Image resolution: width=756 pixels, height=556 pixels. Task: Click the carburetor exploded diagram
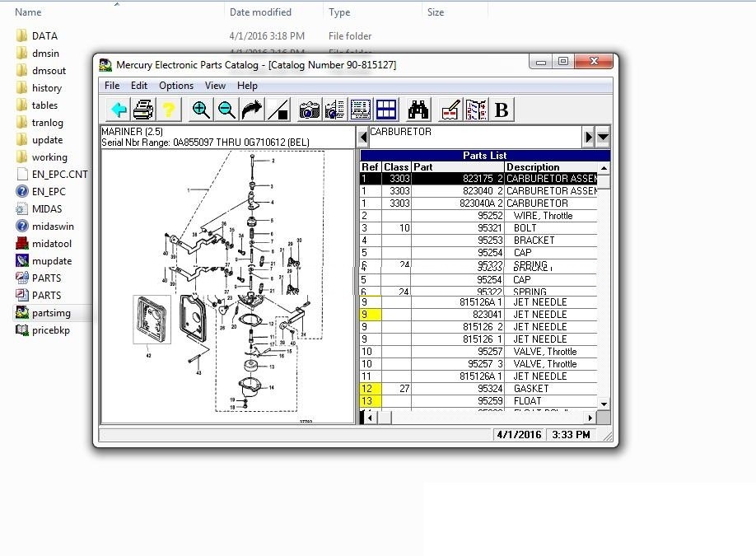pyautogui.click(x=227, y=287)
